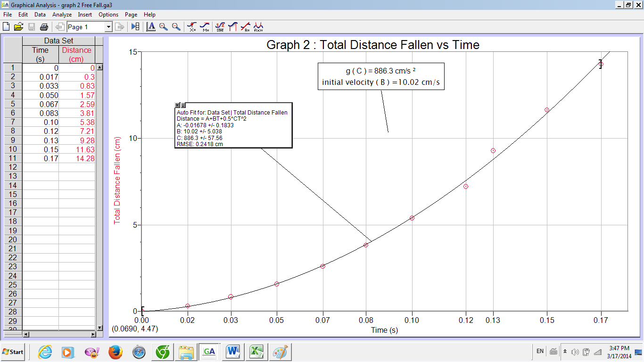Activate the Examine (X=) tool
Image resolution: width=644 pixels, height=362 pixels.
click(192, 27)
